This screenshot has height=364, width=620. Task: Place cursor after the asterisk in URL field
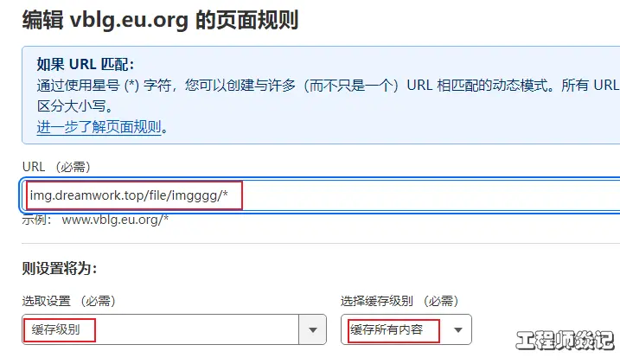[229, 195]
